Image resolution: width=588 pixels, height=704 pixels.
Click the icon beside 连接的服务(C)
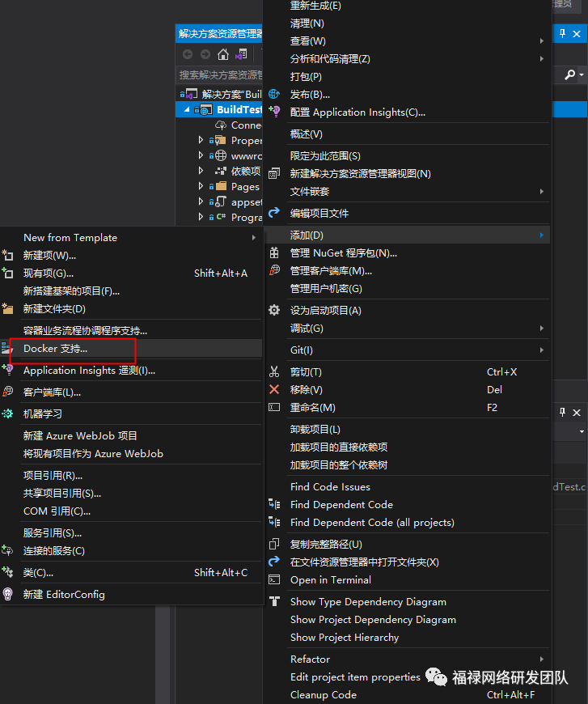(7, 550)
